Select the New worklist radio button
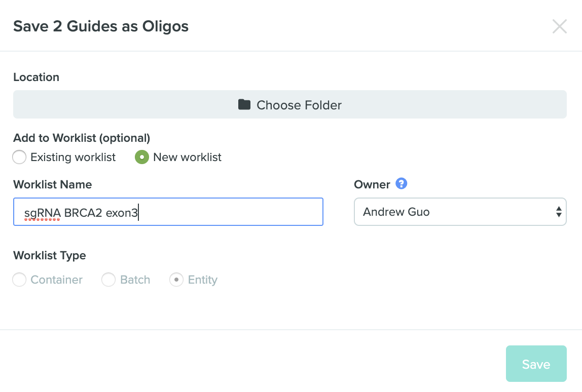 point(142,157)
